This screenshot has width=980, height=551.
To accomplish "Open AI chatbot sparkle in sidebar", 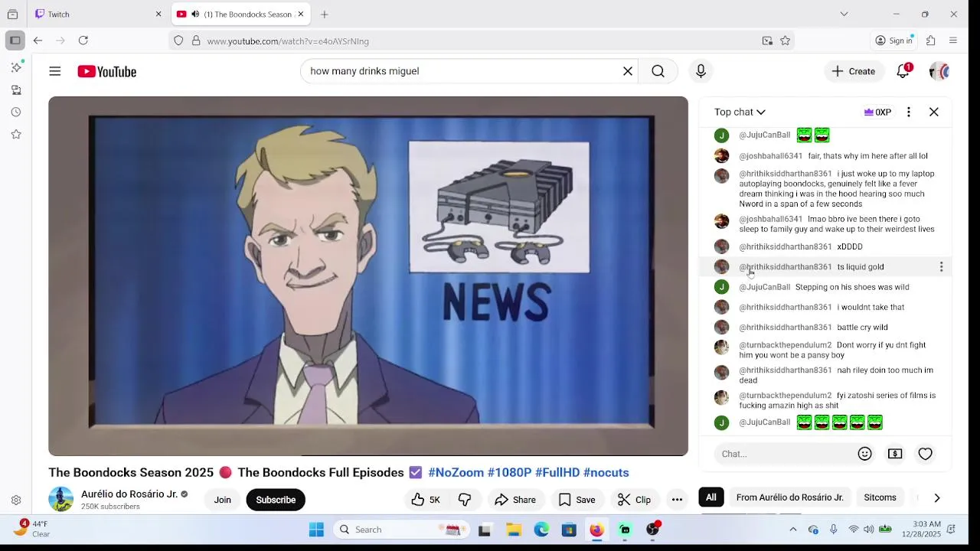I will point(16,67).
